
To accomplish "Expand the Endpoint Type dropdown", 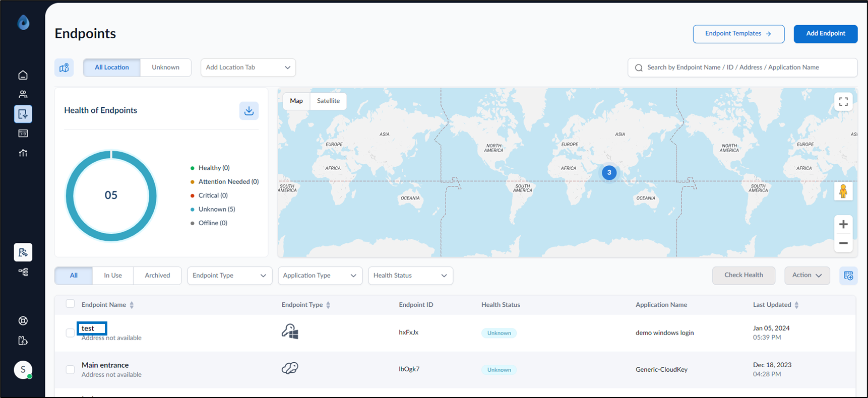I will [229, 276].
